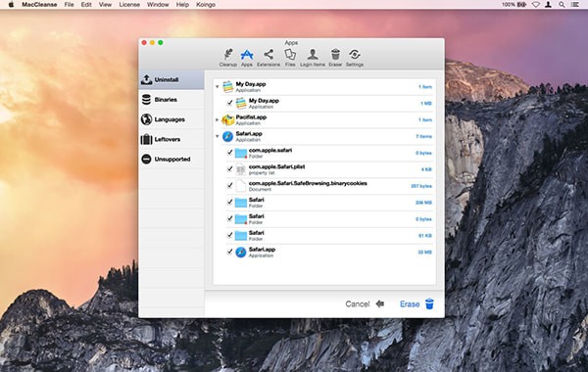Open the Edit menu

86,5
